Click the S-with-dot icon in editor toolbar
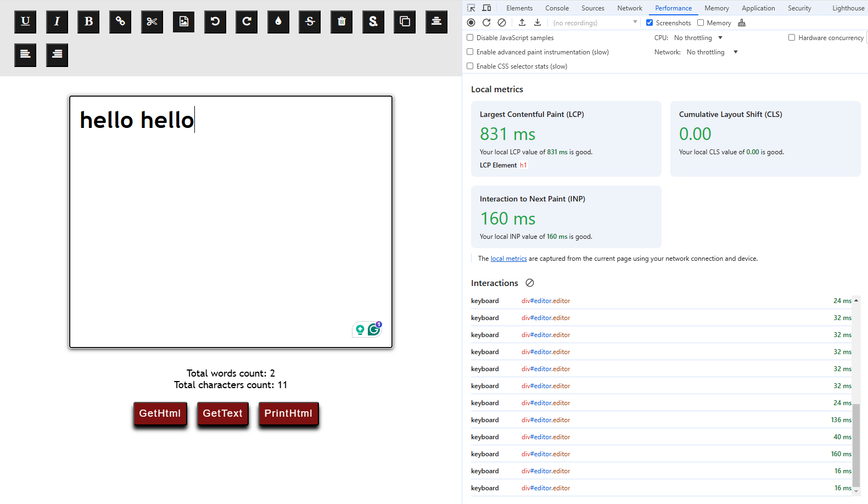 point(373,22)
